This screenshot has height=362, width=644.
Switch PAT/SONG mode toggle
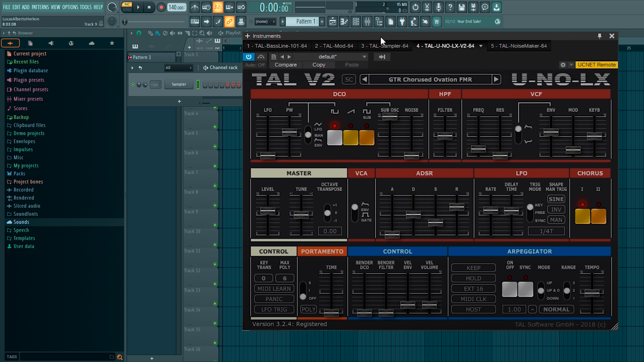click(127, 7)
